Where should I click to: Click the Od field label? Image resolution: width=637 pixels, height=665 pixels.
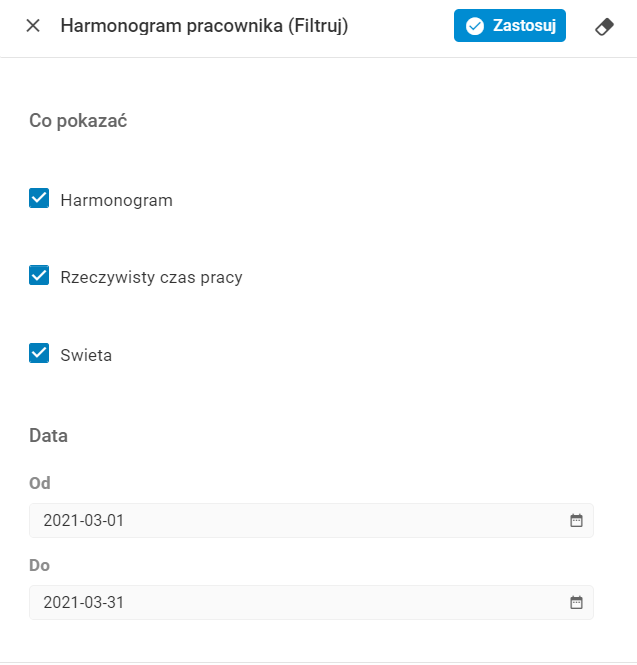click(40, 483)
